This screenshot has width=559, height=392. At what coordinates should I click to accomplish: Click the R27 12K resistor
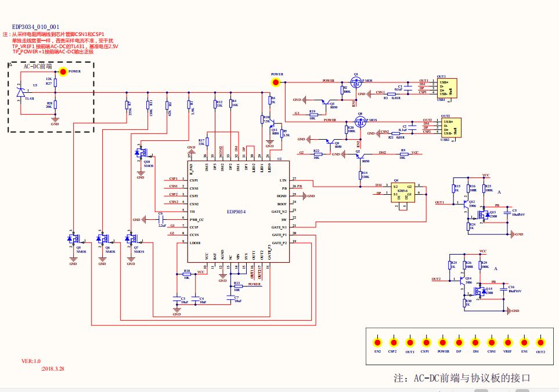pos(55,82)
